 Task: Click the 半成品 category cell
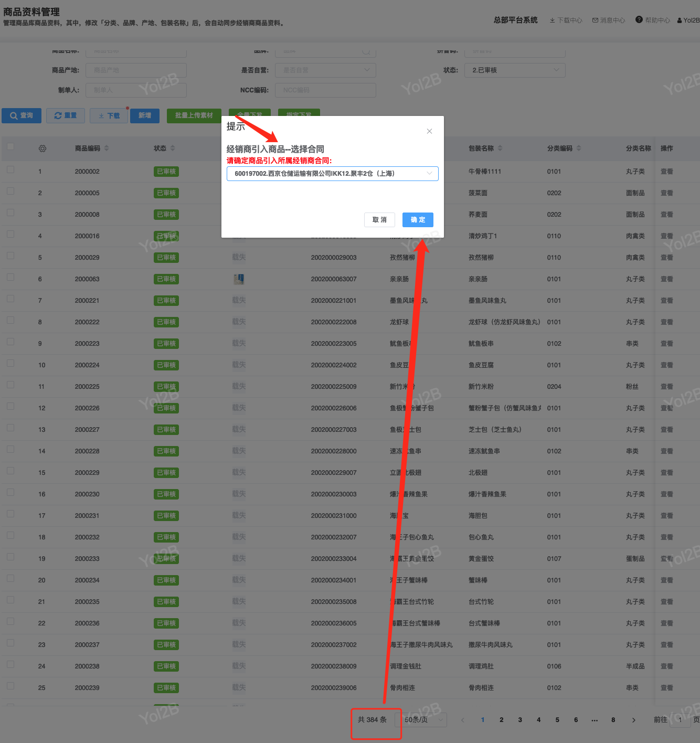coord(635,666)
